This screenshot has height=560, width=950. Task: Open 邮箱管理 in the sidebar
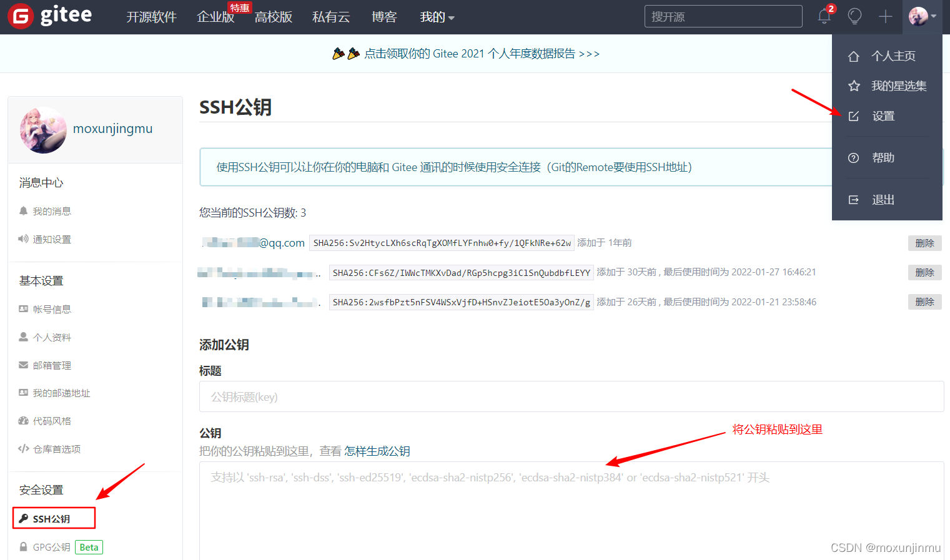pos(52,366)
